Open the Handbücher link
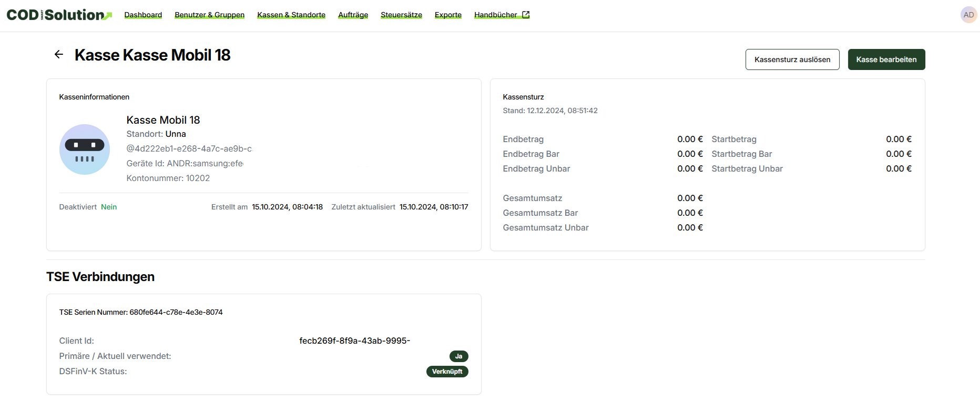 pyautogui.click(x=495, y=15)
